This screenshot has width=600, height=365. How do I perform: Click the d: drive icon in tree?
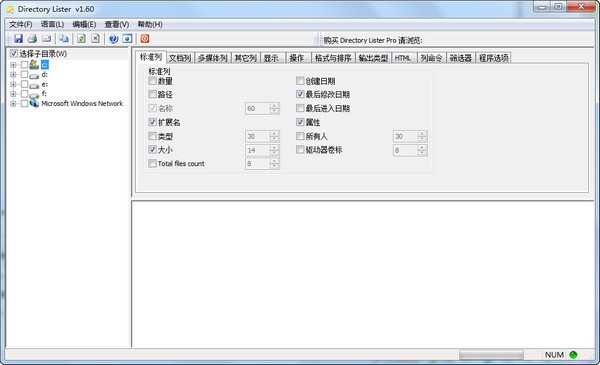[34, 75]
